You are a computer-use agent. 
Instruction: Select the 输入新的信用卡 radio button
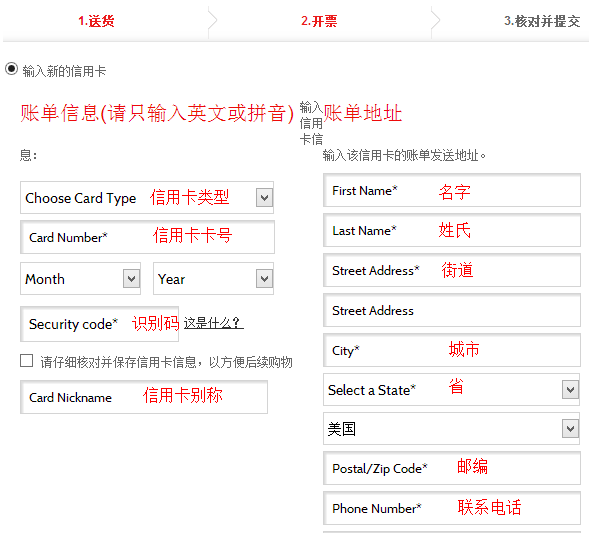pyautogui.click(x=11, y=69)
